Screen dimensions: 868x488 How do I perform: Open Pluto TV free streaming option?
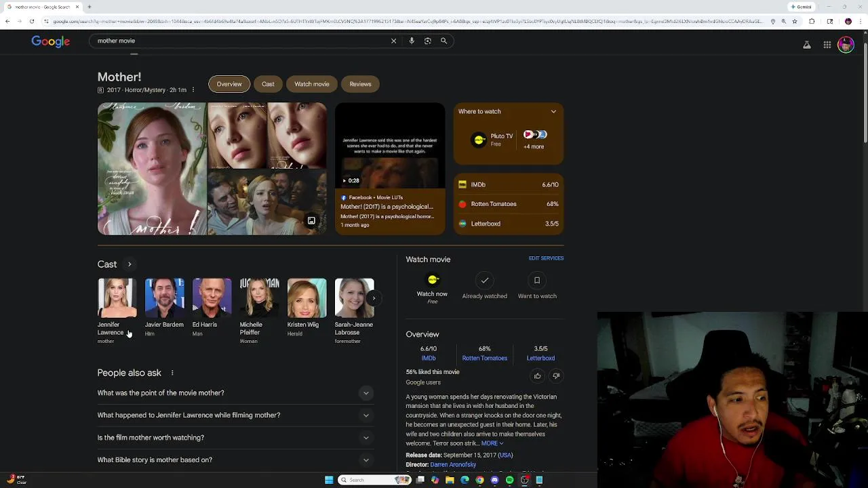point(492,140)
